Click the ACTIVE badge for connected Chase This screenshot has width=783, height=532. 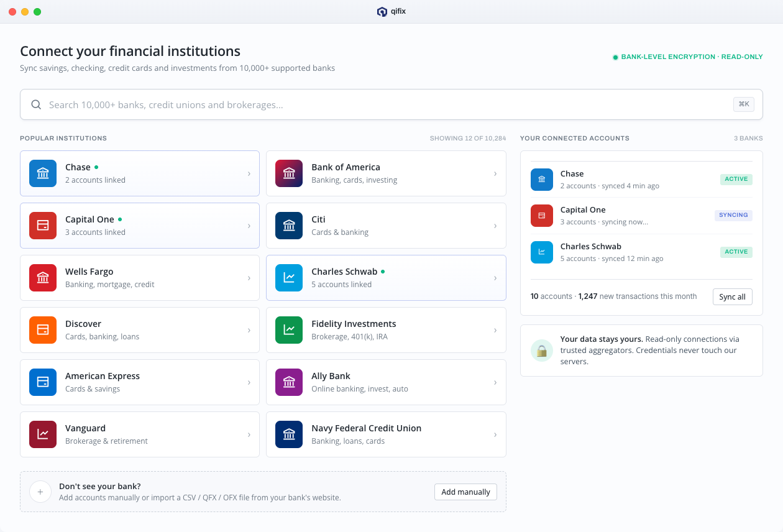tap(736, 179)
